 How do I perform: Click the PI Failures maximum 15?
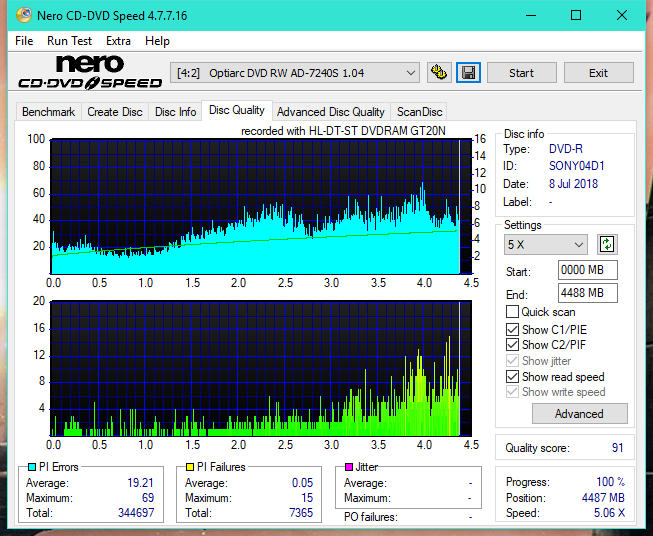click(307, 497)
